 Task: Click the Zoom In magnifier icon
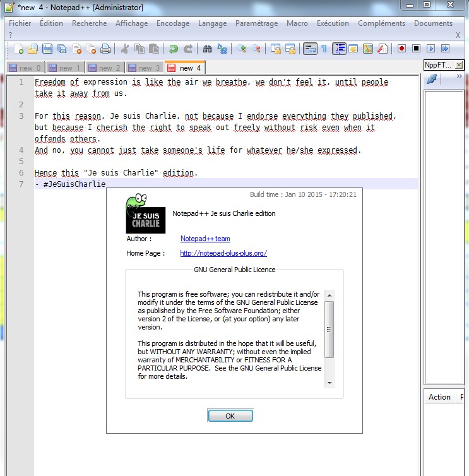click(242, 49)
